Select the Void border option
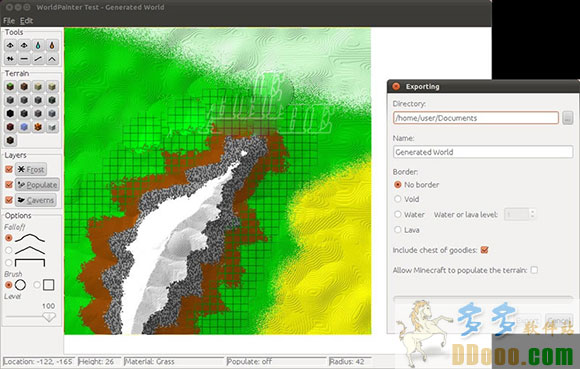Viewport: 580px width, 369px height. coord(398,199)
